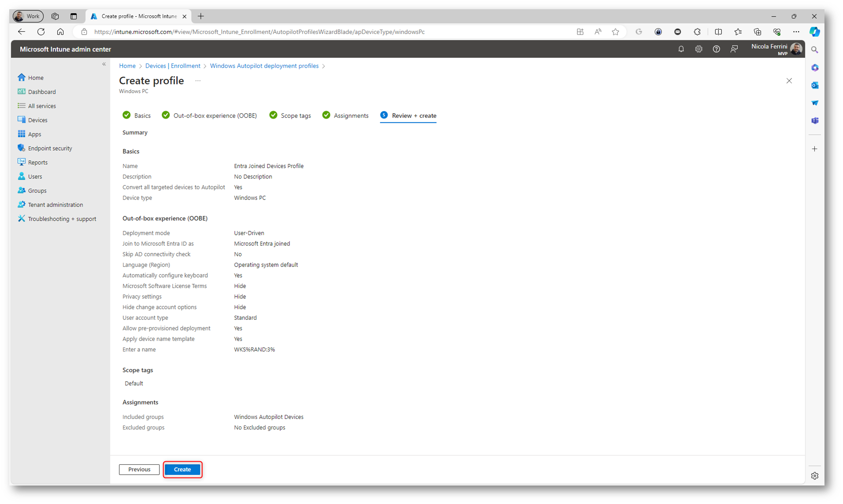Switch to the Basics step tab
This screenshot has height=504, width=843.
point(142,116)
